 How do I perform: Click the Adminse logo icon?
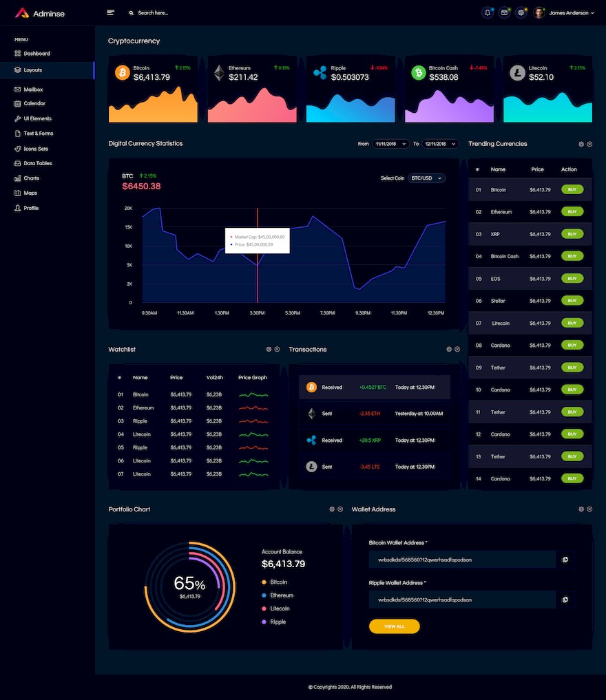(x=22, y=13)
